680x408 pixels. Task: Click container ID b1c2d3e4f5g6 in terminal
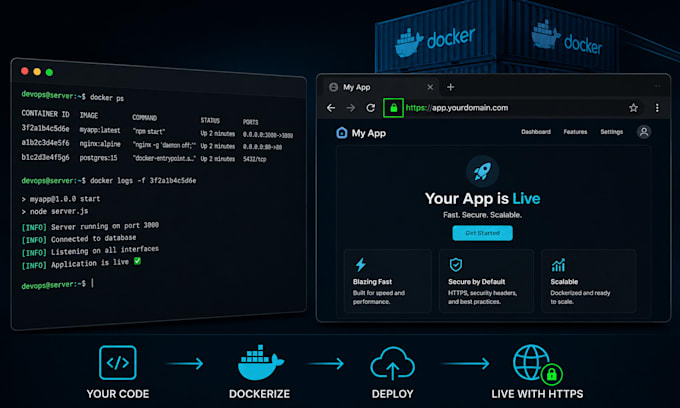45,157
